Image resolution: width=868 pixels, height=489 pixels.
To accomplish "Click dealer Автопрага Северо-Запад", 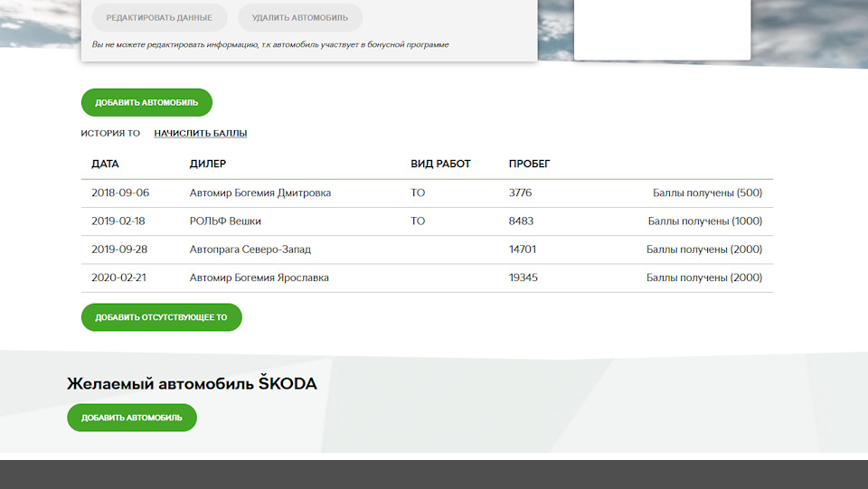I will click(250, 249).
